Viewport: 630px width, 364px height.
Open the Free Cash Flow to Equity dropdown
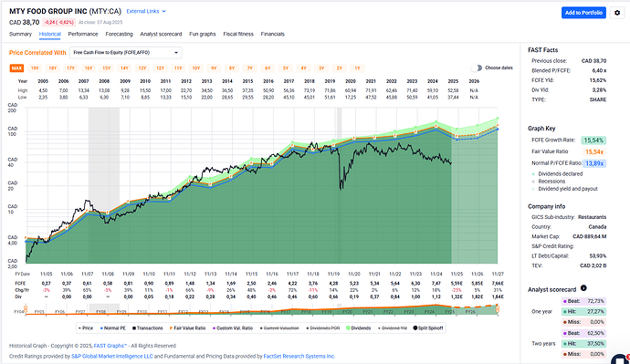126,53
